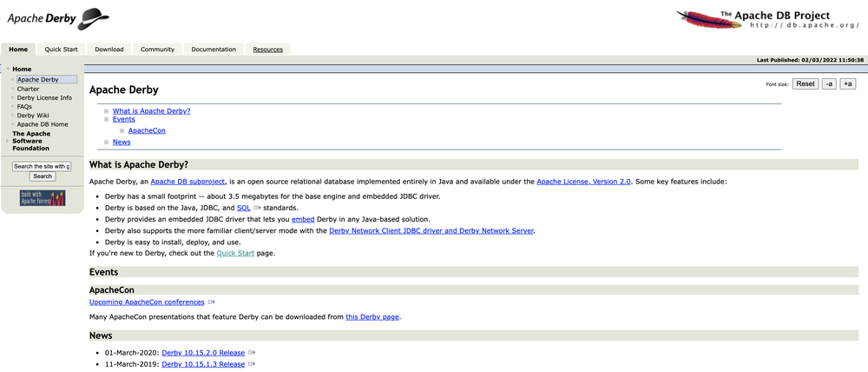Open Charter in the sidebar
The width and height of the screenshot is (868, 372).
tap(29, 89)
